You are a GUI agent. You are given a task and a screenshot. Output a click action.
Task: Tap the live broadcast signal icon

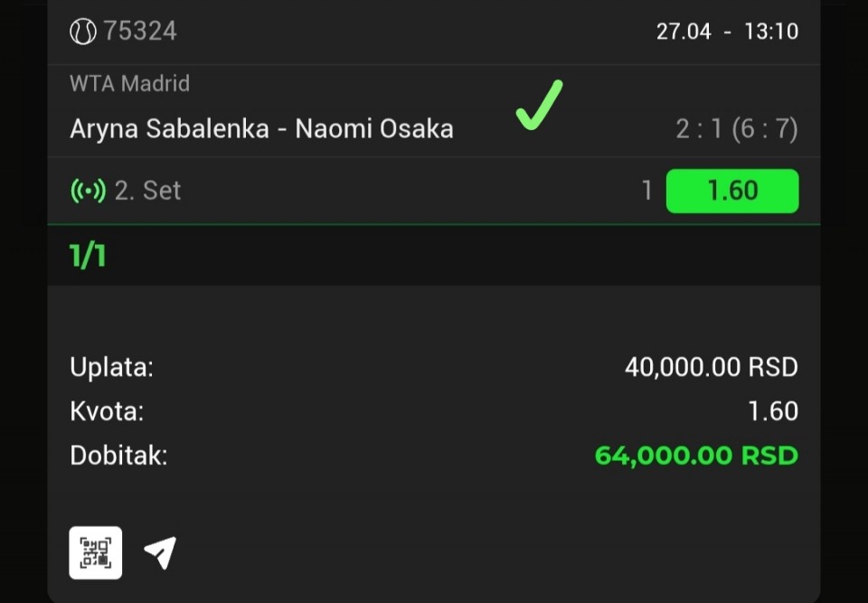(88, 191)
